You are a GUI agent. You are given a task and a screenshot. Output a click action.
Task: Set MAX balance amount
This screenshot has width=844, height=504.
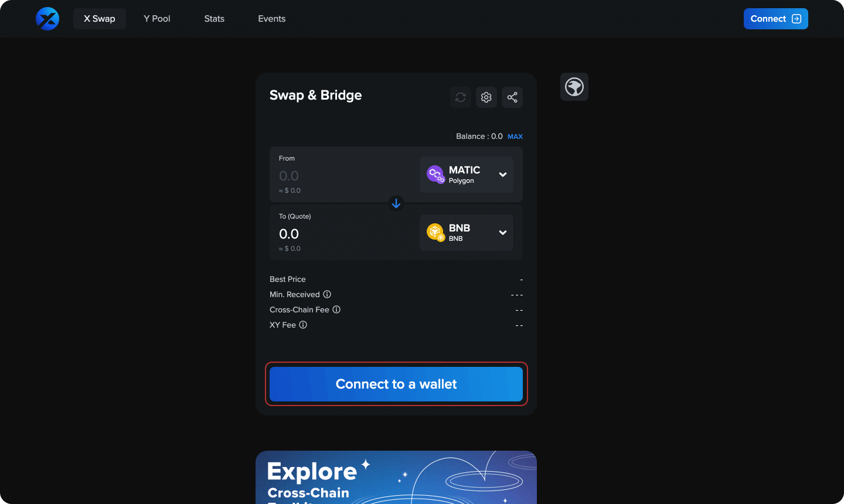(x=515, y=137)
